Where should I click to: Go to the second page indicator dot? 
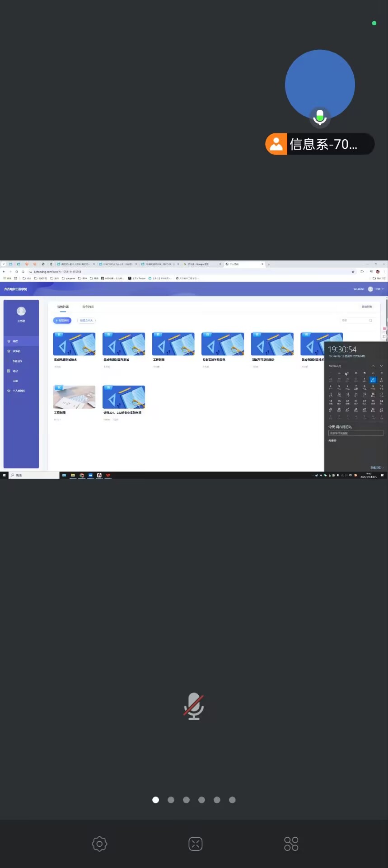coord(171,800)
